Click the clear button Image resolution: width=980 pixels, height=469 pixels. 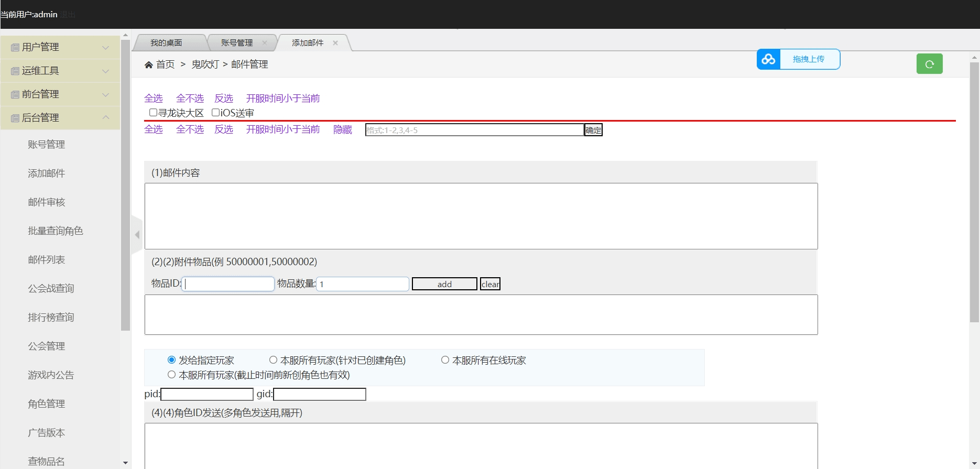[x=490, y=284]
